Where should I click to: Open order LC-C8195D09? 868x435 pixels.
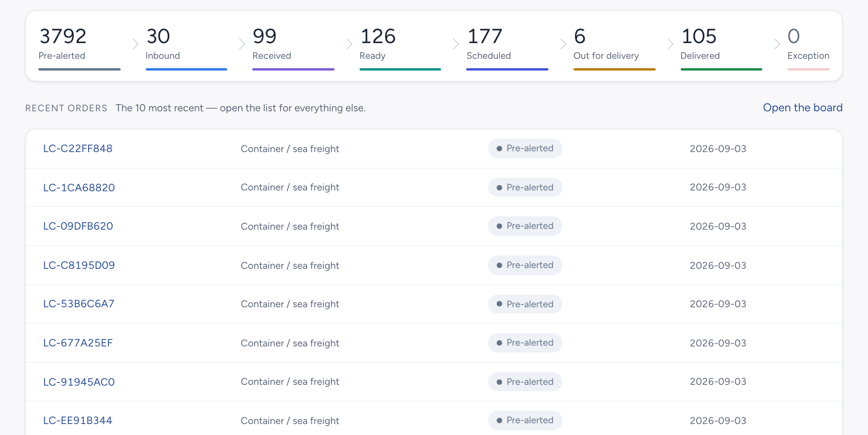(79, 265)
